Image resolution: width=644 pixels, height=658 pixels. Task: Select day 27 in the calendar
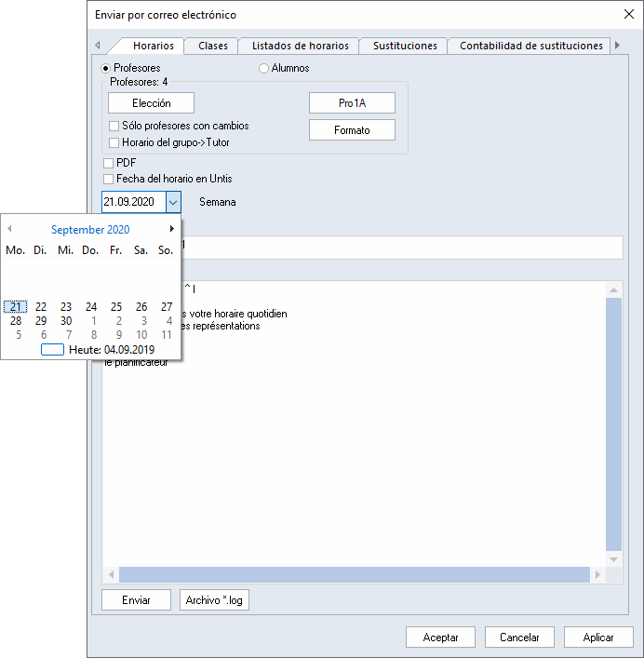click(167, 307)
